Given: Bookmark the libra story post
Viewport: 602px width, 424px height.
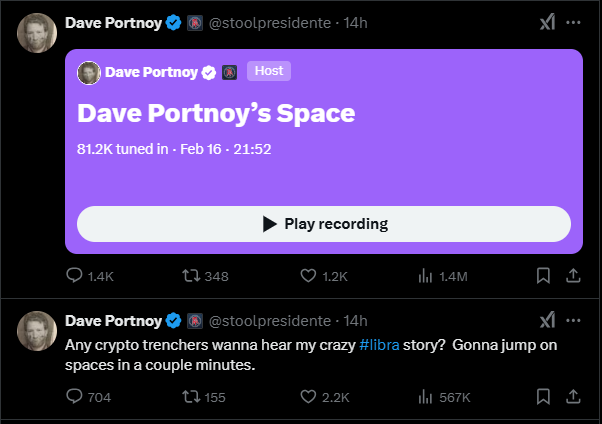Looking at the screenshot, I should [x=543, y=397].
